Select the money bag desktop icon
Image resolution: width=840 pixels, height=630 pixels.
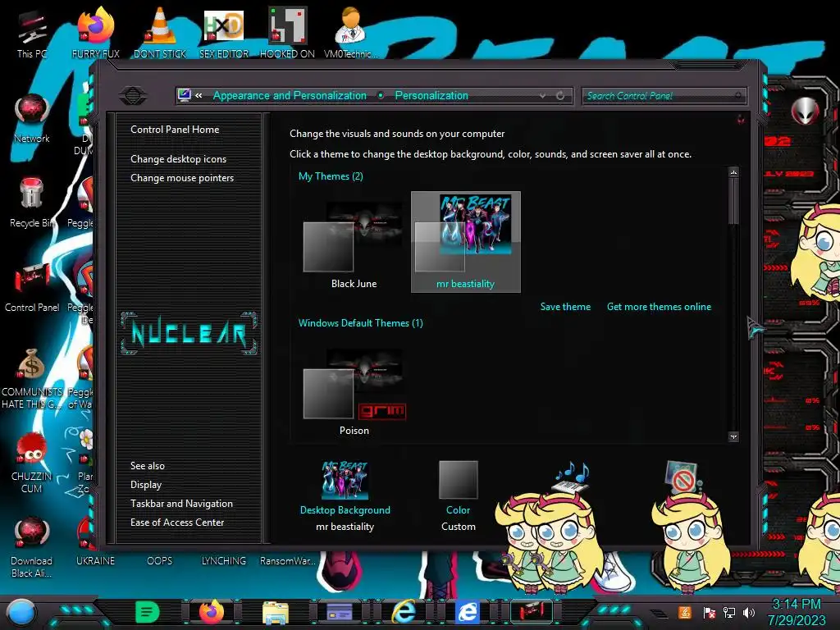[x=32, y=379]
